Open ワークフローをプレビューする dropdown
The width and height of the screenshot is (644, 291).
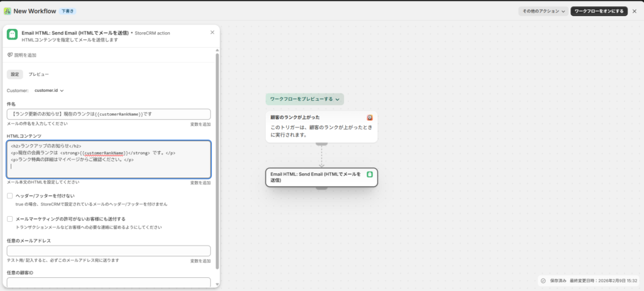click(304, 99)
